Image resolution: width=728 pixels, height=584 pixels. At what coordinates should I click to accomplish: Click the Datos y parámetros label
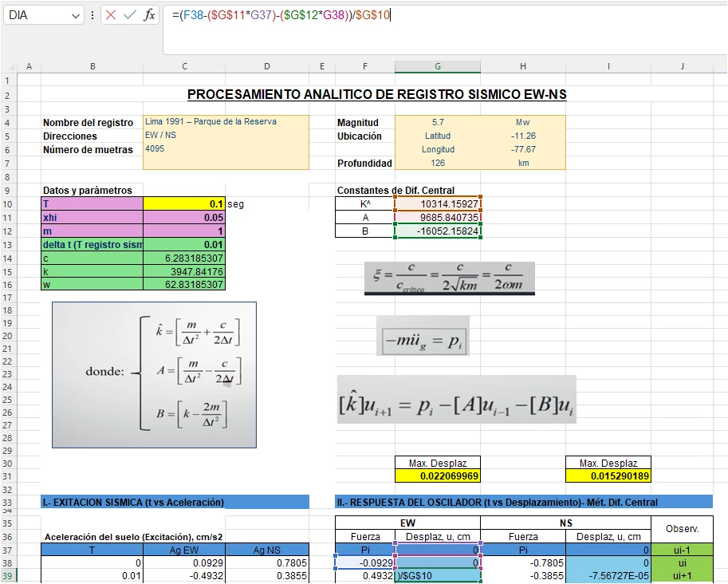tap(87, 190)
